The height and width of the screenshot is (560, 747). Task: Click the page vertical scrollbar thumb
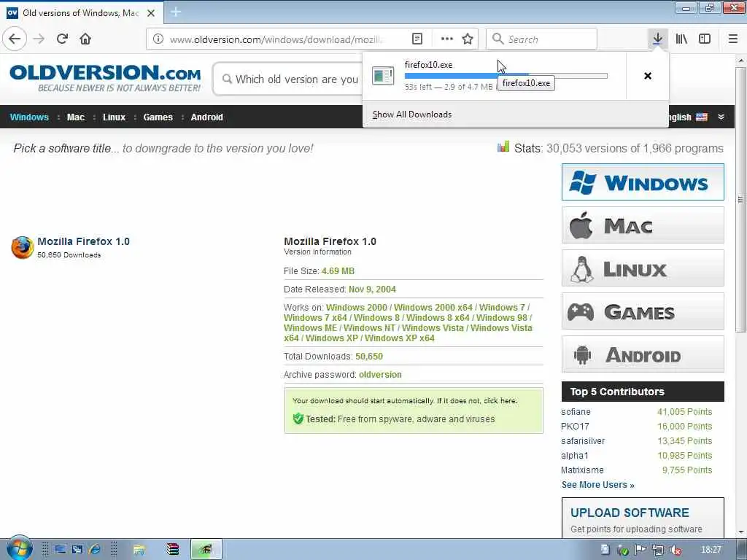[x=741, y=200]
